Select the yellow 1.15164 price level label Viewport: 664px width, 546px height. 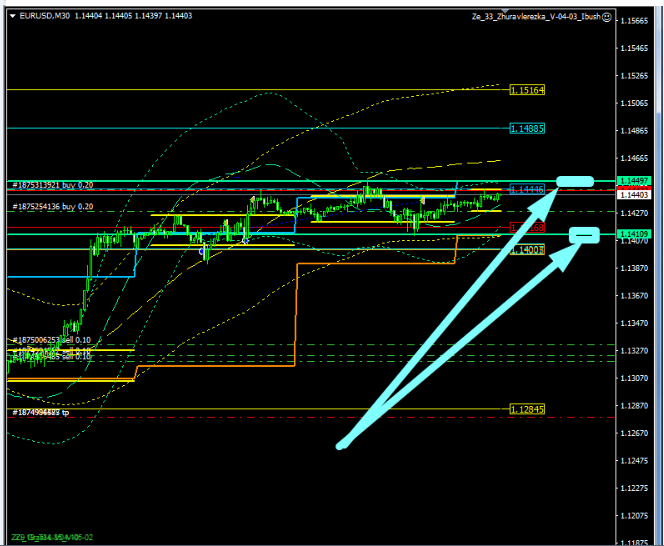click(x=527, y=90)
